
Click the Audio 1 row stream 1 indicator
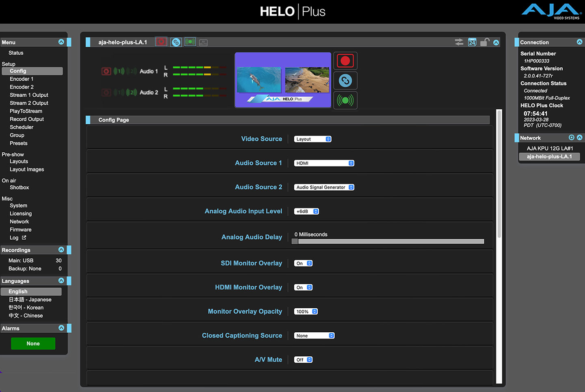[x=119, y=71]
